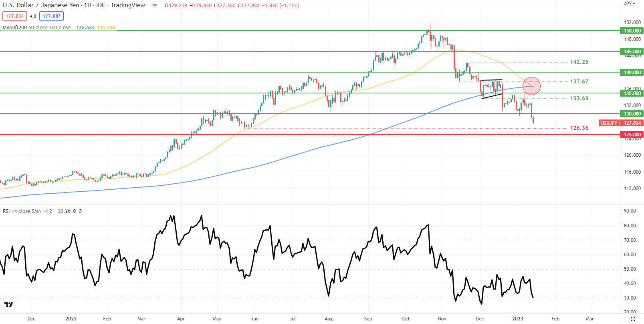
Task: Click the 137.67 price annotation
Action: [x=579, y=81]
